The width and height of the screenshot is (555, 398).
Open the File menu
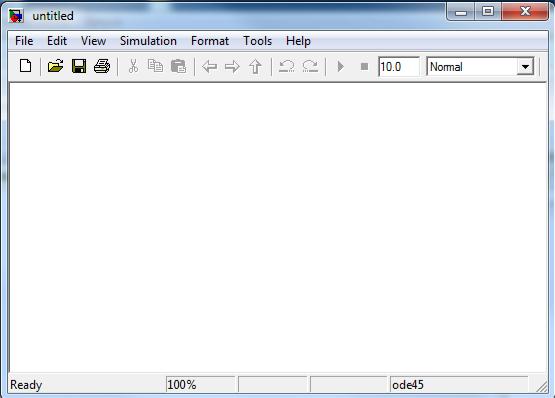(x=24, y=41)
